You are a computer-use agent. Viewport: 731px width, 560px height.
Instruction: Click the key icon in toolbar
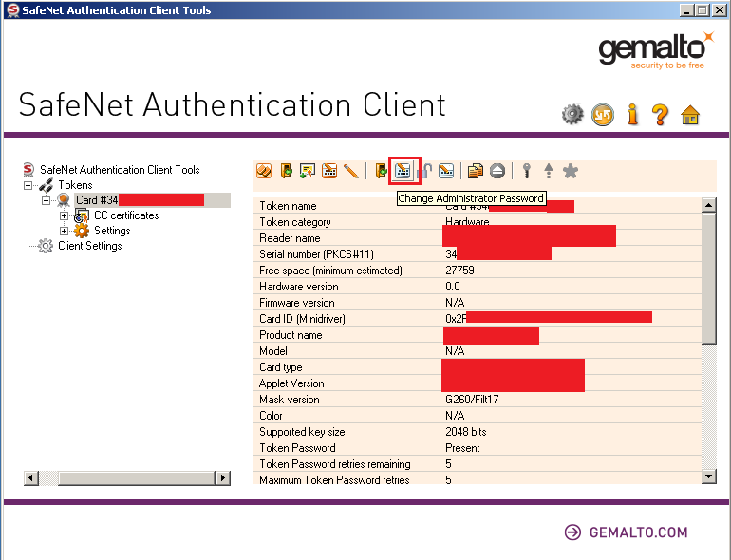(526, 171)
